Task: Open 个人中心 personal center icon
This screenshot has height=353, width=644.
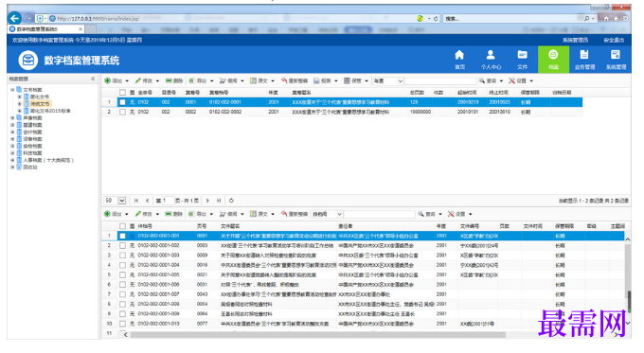Action: (491, 60)
